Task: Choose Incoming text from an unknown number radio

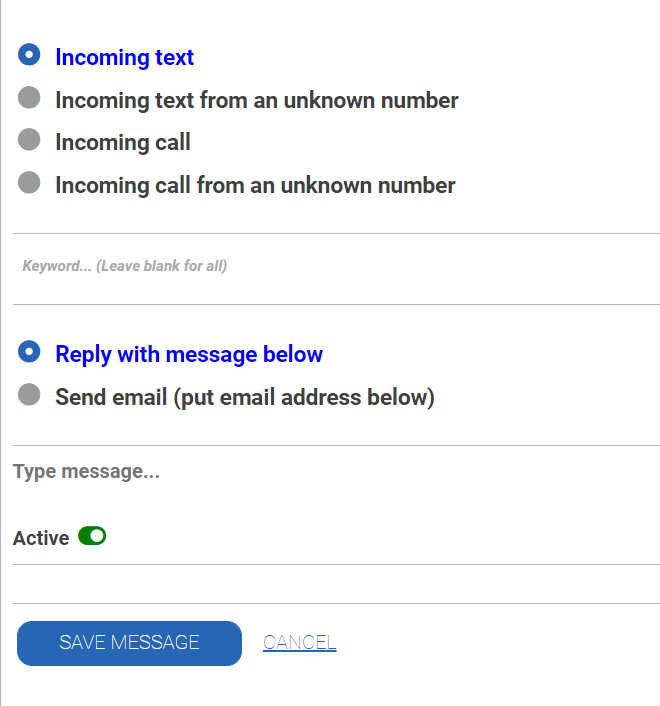Action: [29, 98]
